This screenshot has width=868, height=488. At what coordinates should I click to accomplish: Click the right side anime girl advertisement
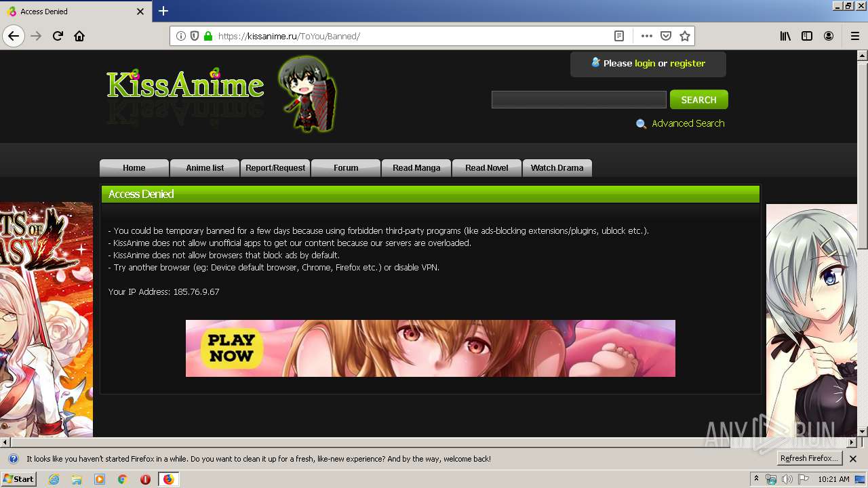811,319
